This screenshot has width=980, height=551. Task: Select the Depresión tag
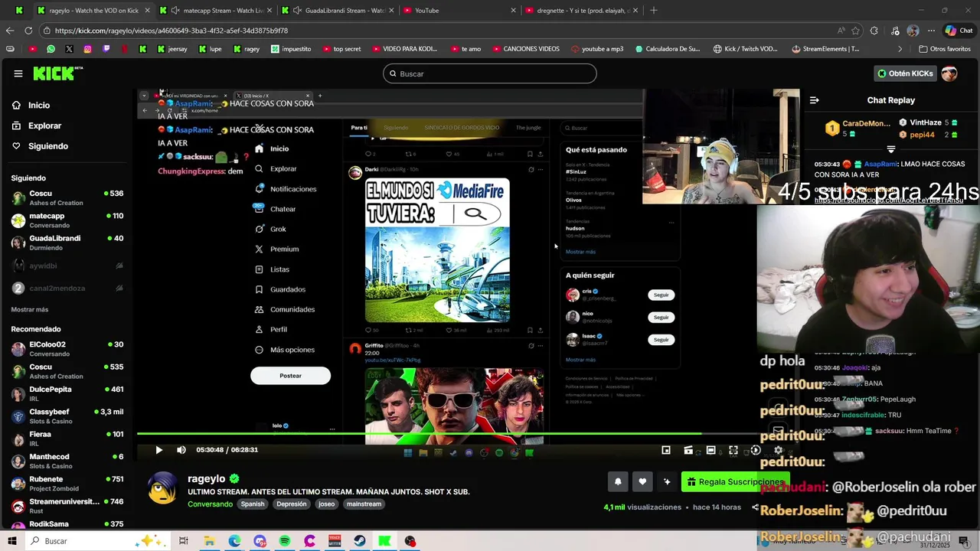(x=291, y=504)
